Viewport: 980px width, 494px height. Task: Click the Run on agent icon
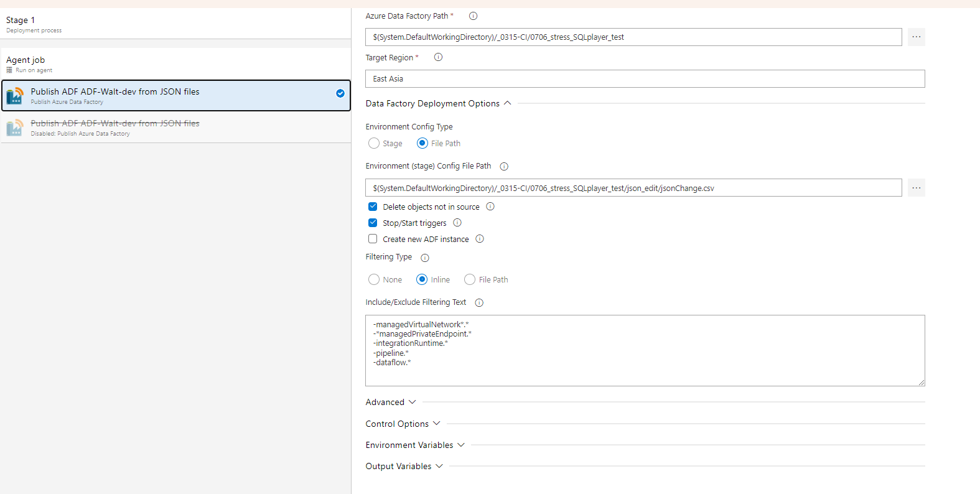[x=9, y=70]
